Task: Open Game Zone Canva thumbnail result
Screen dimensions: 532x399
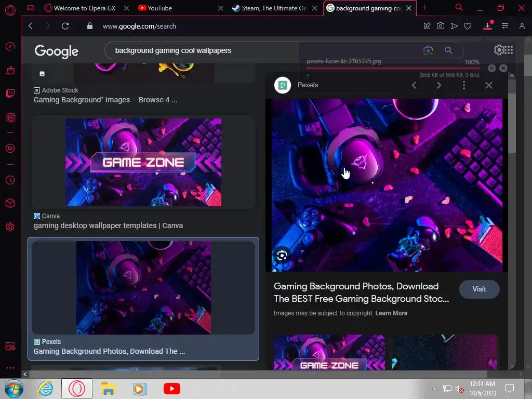Action: pos(143,162)
